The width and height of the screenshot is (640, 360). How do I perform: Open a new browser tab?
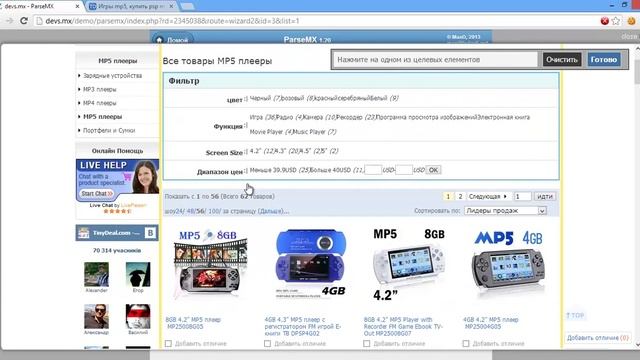point(187,7)
